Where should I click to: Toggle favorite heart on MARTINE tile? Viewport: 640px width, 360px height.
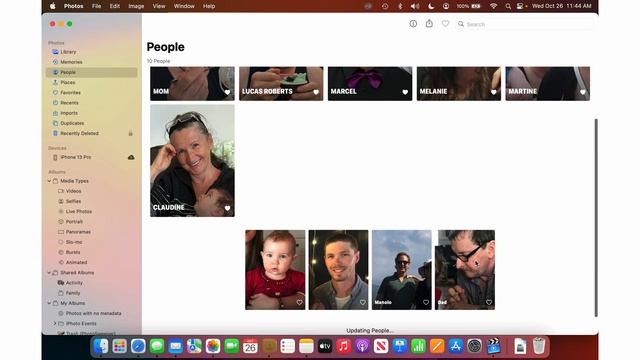pos(582,92)
